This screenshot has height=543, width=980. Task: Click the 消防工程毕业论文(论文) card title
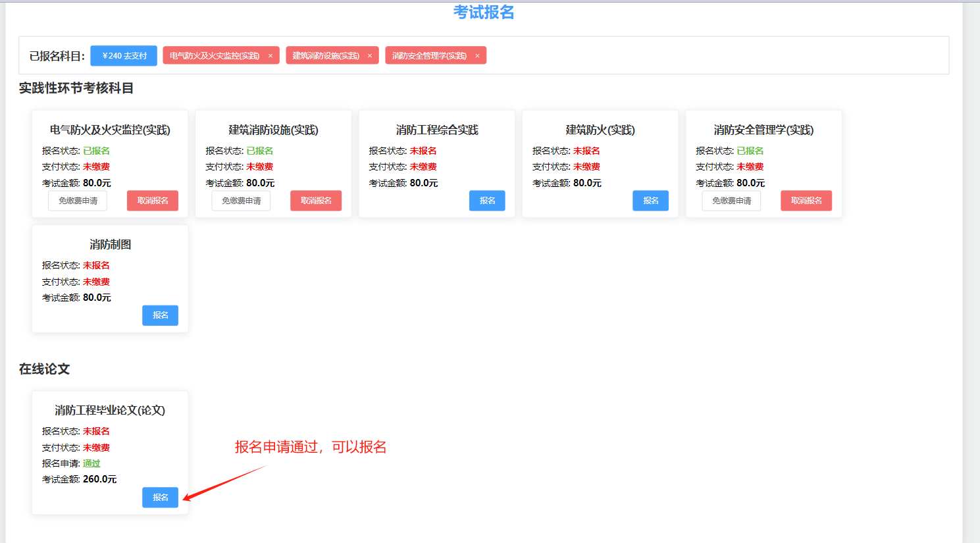pyautogui.click(x=110, y=410)
